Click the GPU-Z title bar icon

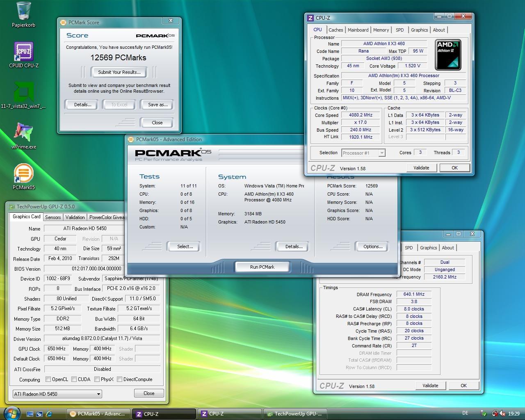[12, 207]
